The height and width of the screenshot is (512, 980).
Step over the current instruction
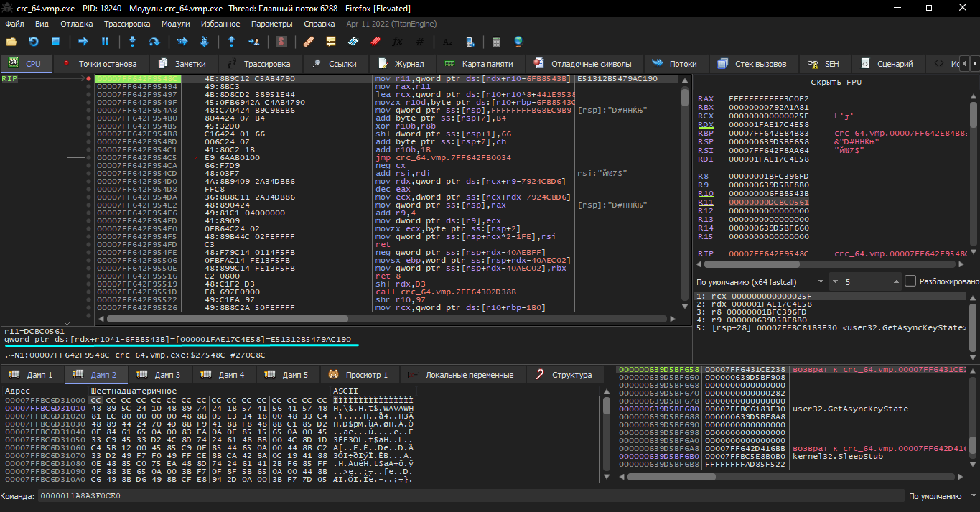[x=154, y=42]
